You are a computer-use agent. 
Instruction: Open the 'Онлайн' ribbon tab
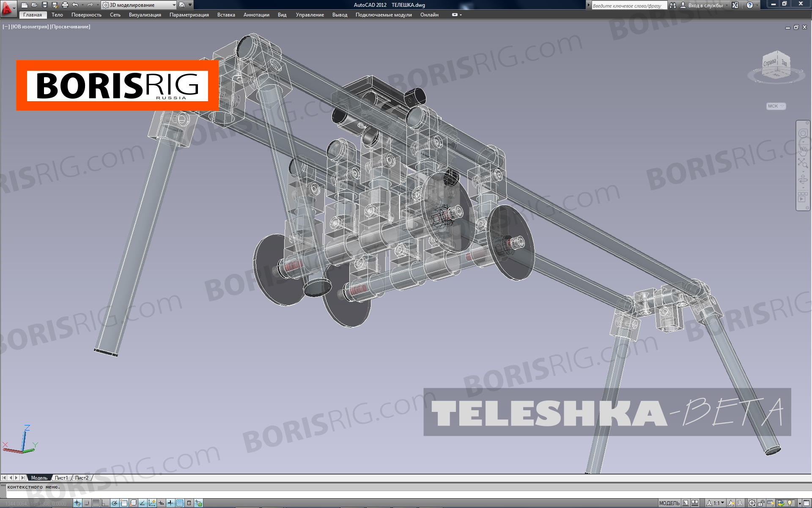pos(429,15)
